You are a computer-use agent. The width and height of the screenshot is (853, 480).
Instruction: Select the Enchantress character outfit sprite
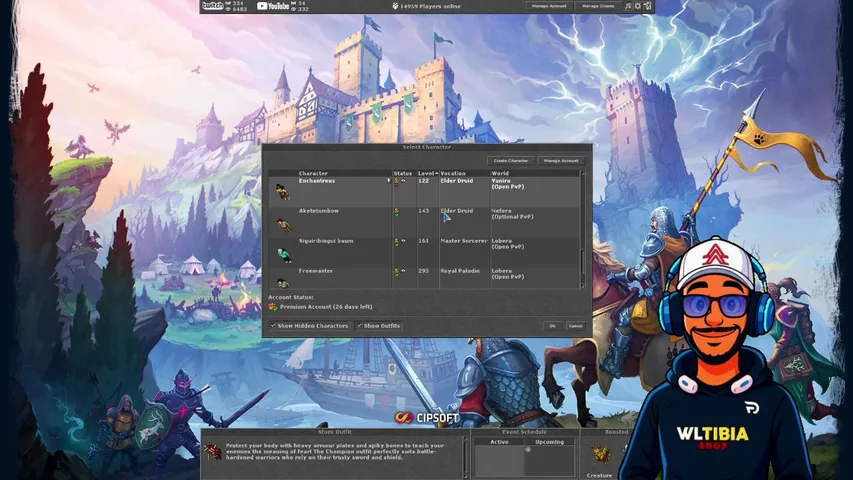click(282, 192)
